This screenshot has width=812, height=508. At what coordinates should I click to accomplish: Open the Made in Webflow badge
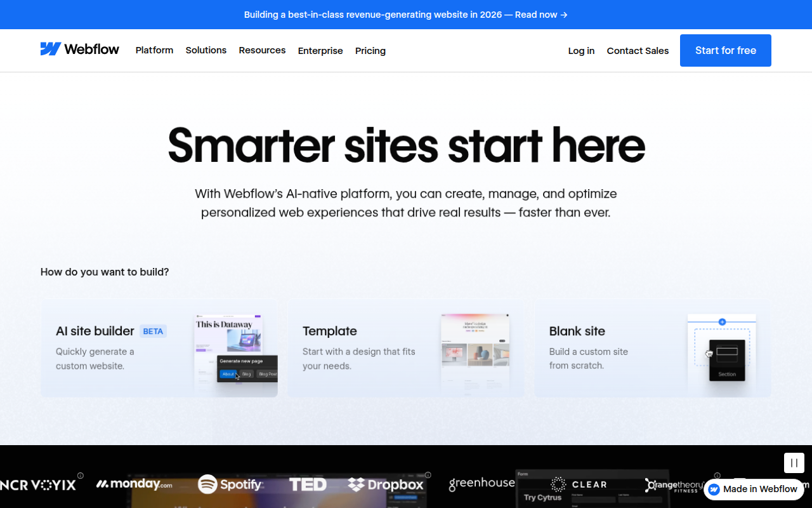tap(754, 489)
